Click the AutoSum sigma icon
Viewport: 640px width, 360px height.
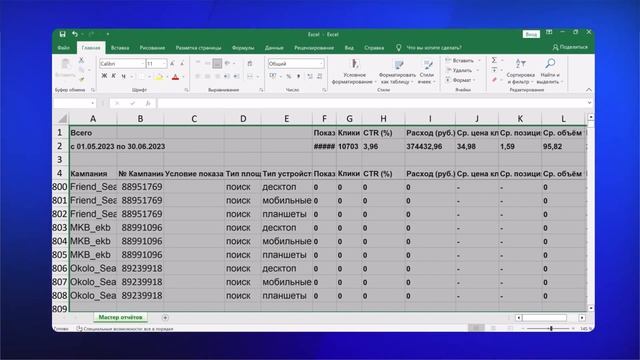(x=494, y=60)
